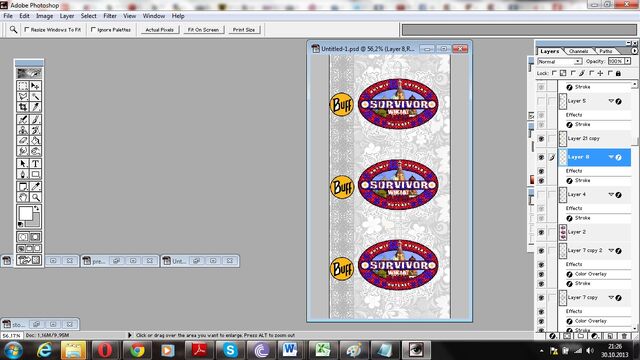Collapse effects of Layer 8
This screenshot has width=640, height=360.
(x=611, y=157)
